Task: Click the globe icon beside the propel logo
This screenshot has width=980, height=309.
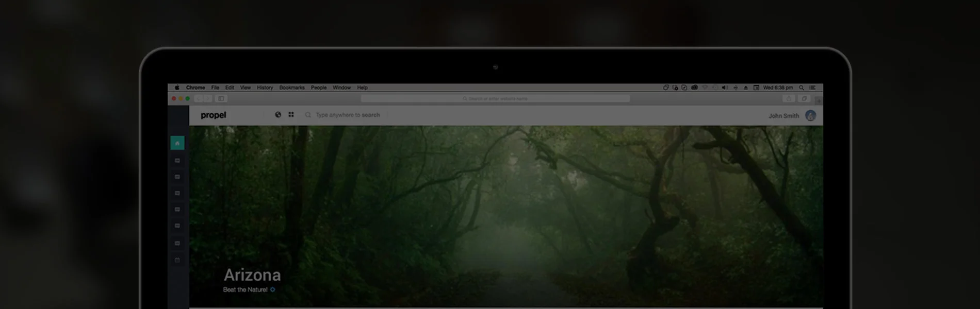Action: 278,115
